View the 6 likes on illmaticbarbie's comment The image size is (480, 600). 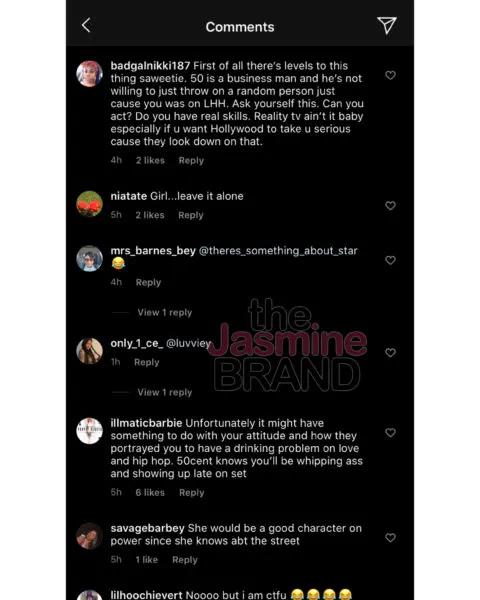click(150, 493)
